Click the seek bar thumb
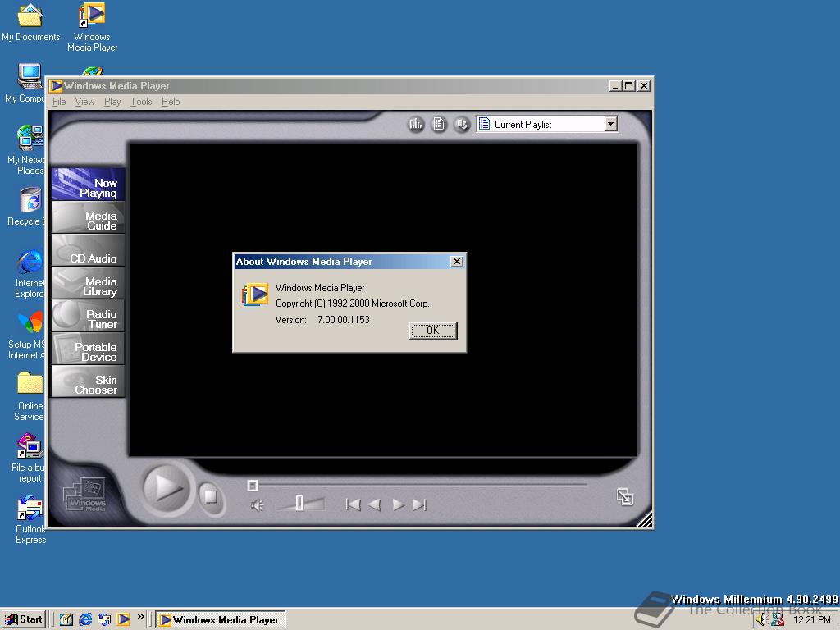This screenshot has height=630, width=840. [253, 486]
